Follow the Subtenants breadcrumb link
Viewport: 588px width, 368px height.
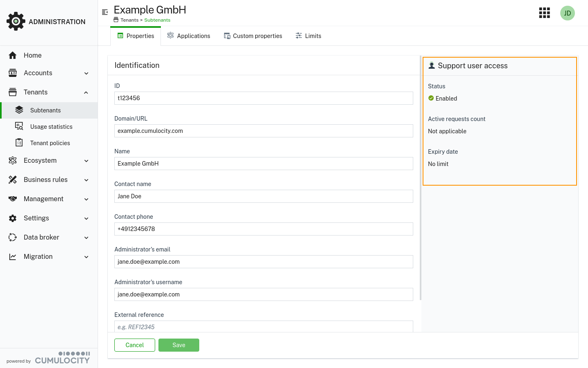pyautogui.click(x=157, y=20)
